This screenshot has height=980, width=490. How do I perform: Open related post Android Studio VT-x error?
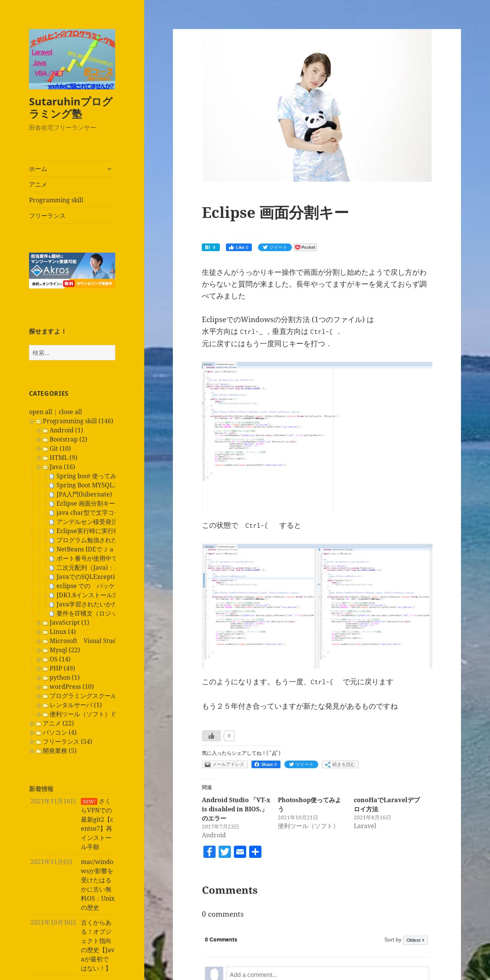(236, 809)
